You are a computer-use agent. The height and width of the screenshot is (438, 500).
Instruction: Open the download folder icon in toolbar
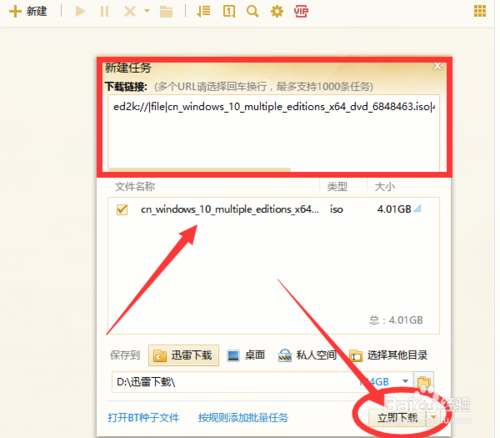point(166,12)
